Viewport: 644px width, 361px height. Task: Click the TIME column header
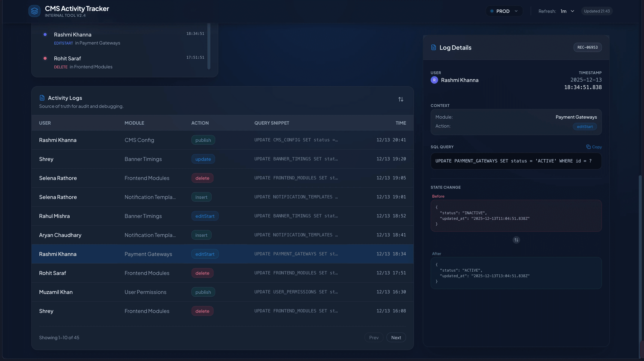pyautogui.click(x=400, y=123)
